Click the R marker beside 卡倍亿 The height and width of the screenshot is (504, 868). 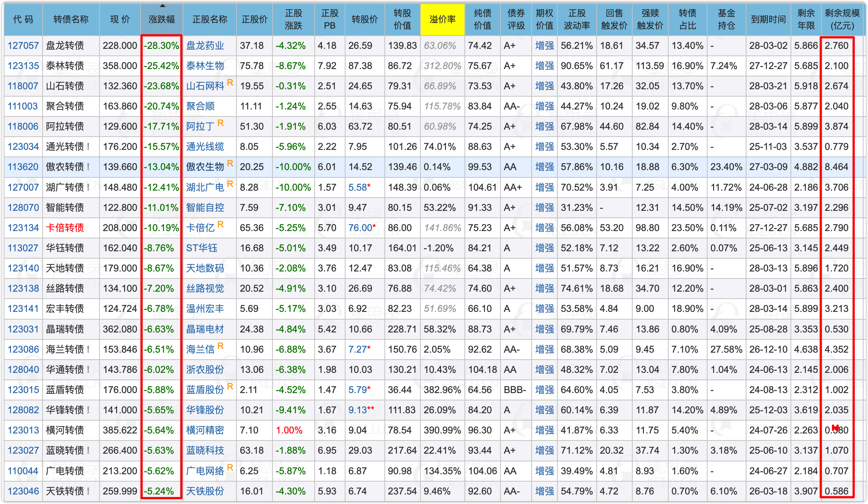point(220,224)
